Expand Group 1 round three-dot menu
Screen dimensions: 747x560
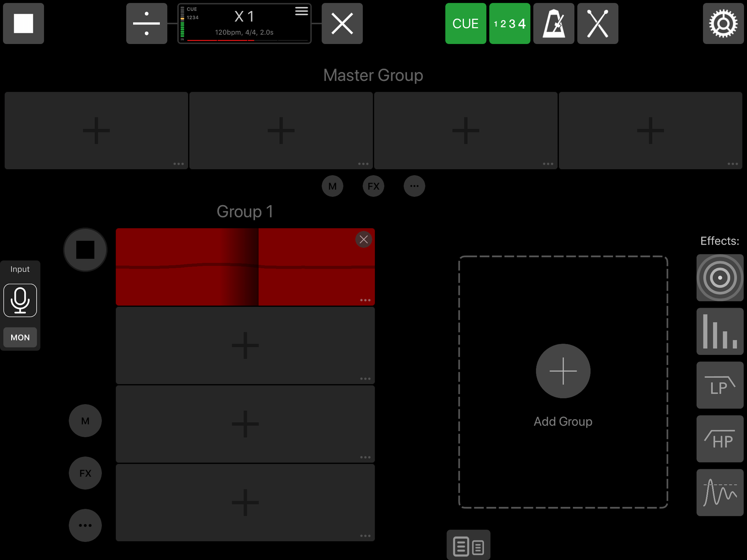[x=85, y=525]
